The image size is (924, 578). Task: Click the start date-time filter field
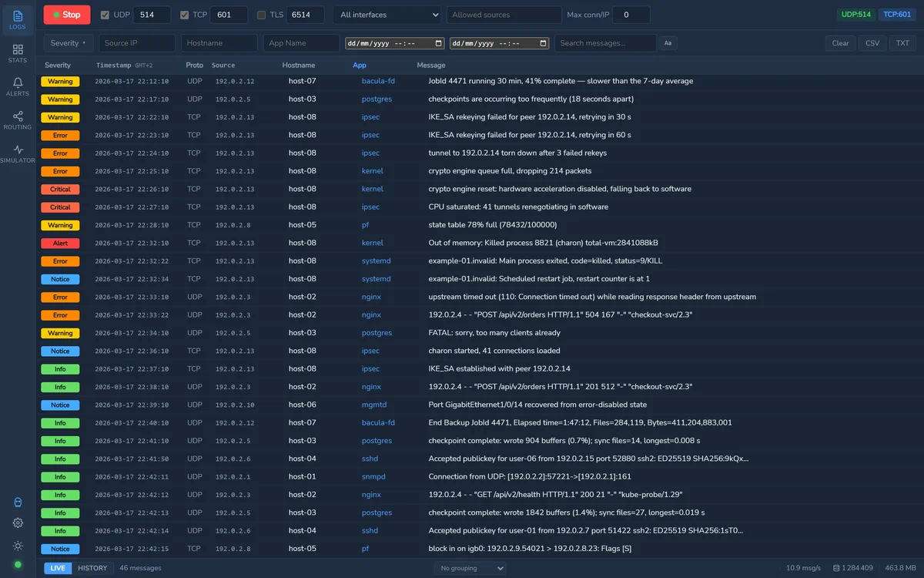(395, 43)
